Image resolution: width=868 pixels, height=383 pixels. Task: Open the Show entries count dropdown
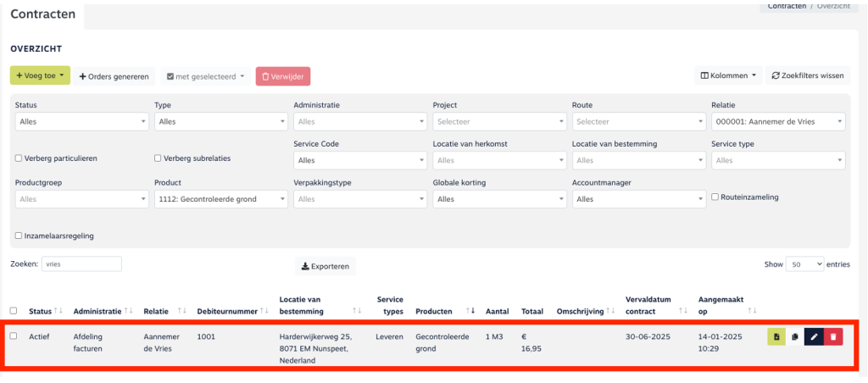[804, 264]
